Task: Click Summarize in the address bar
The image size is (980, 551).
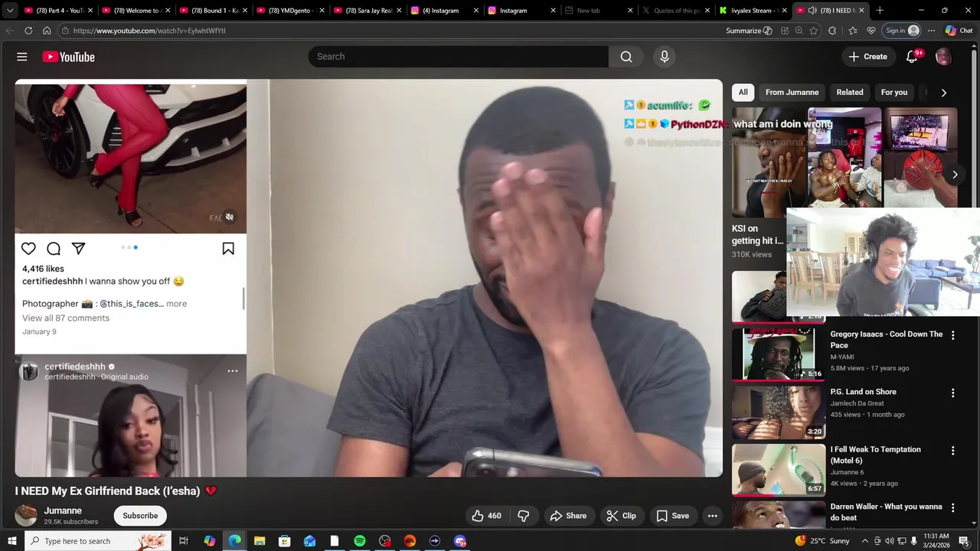Action: [749, 31]
